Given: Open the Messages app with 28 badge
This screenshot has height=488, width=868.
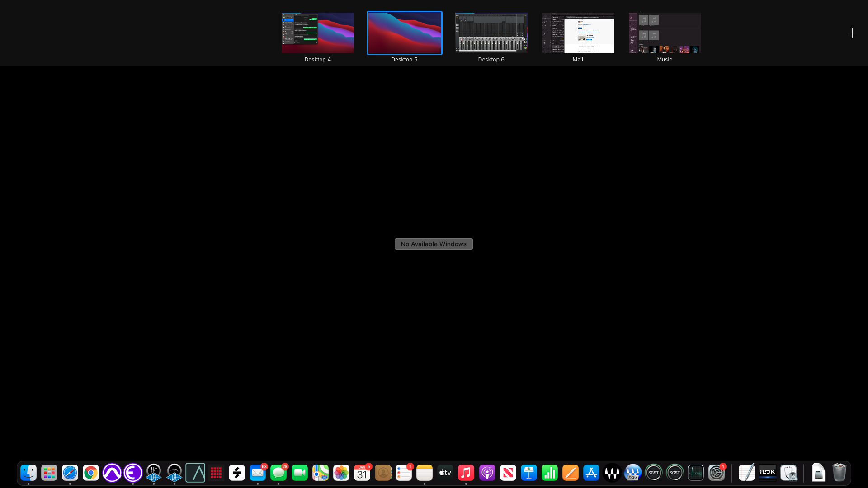Looking at the screenshot, I should 278,473.
